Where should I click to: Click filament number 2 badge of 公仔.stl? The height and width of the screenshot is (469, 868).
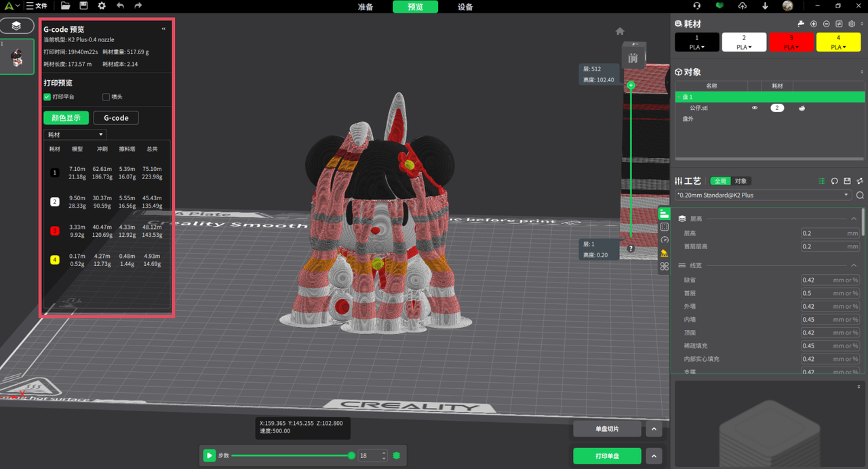tap(777, 108)
